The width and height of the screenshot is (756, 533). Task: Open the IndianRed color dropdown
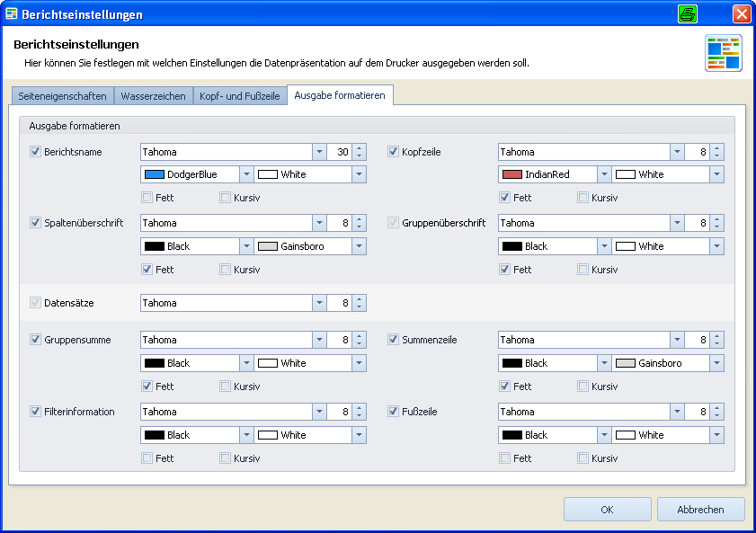604,174
